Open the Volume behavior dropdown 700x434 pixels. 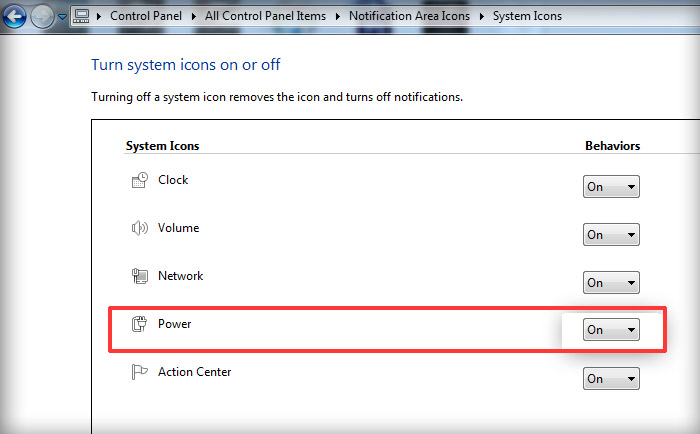611,235
